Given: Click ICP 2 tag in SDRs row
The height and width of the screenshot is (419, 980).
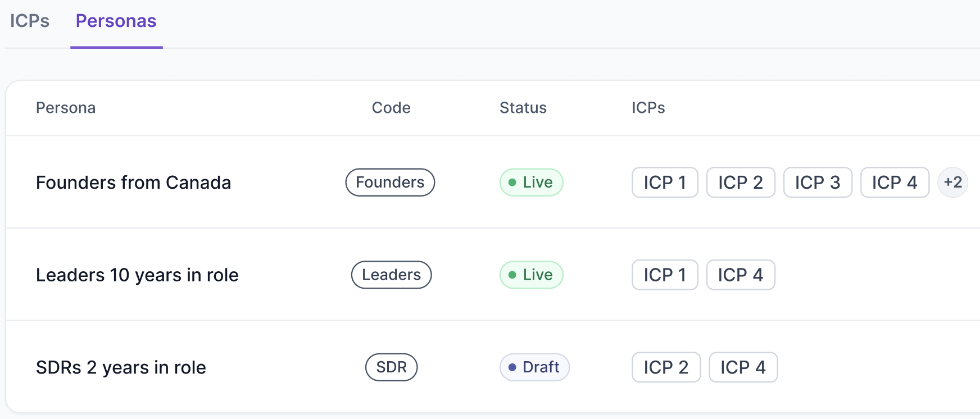Looking at the screenshot, I should [666, 367].
